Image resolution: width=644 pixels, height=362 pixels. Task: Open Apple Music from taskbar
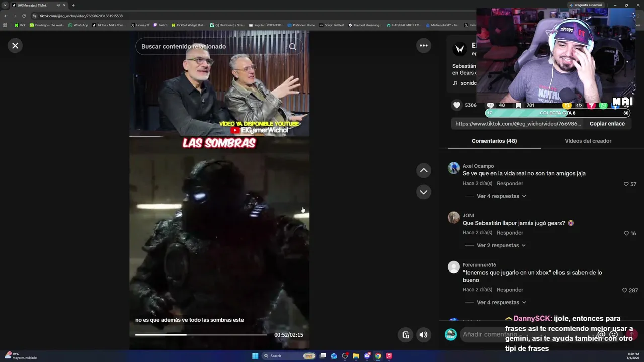click(x=389, y=356)
